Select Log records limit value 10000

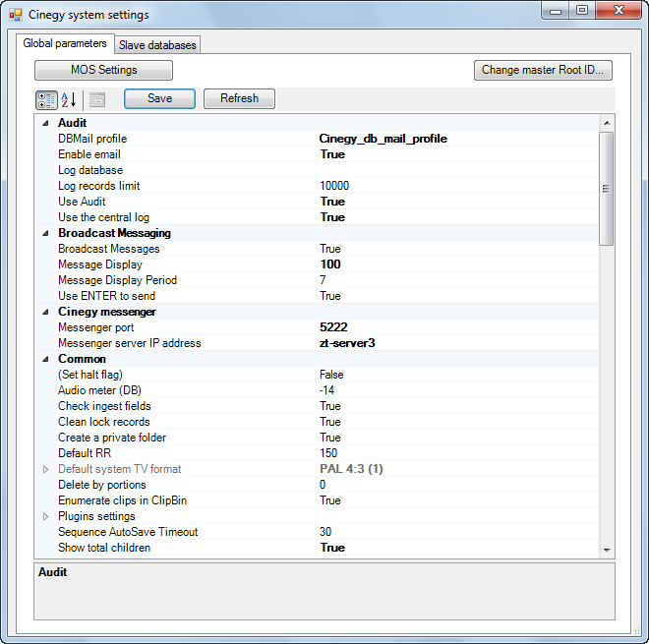[334, 186]
